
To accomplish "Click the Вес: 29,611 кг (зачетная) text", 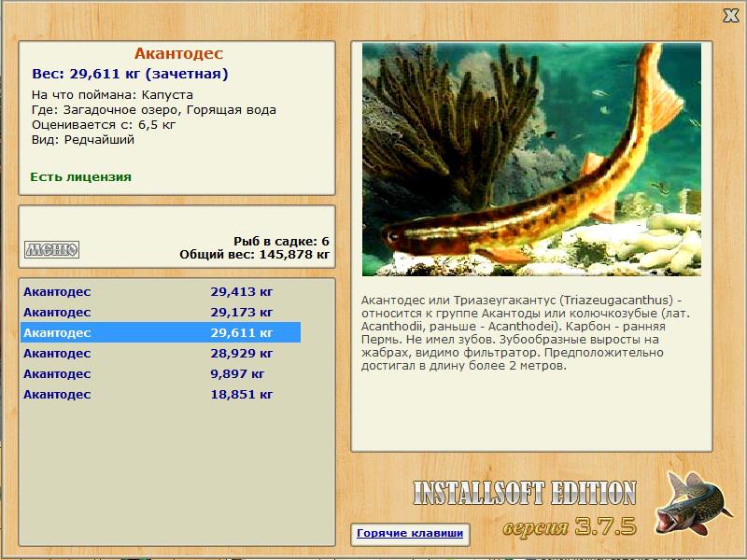I will point(130,74).
